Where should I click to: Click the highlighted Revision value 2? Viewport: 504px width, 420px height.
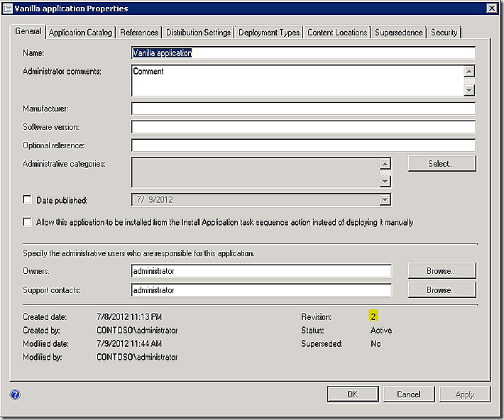click(x=373, y=316)
